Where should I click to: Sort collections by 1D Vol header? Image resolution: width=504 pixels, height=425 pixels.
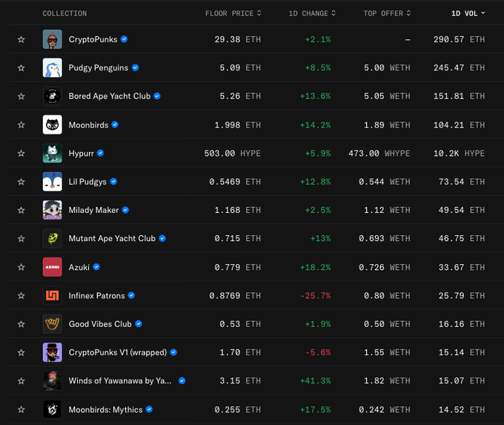(x=468, y=13)
